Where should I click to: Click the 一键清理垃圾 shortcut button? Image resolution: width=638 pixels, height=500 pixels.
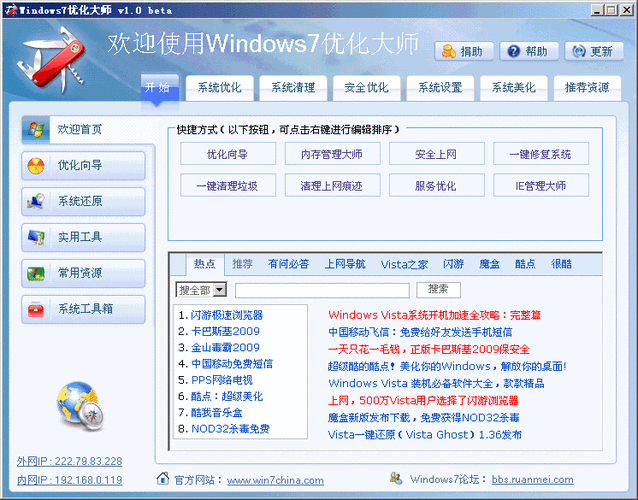[227, 186]
